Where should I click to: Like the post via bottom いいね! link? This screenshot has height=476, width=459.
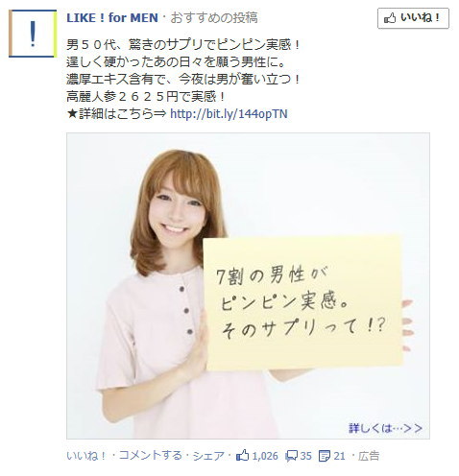pyautogui.click(x=86, y=456)
